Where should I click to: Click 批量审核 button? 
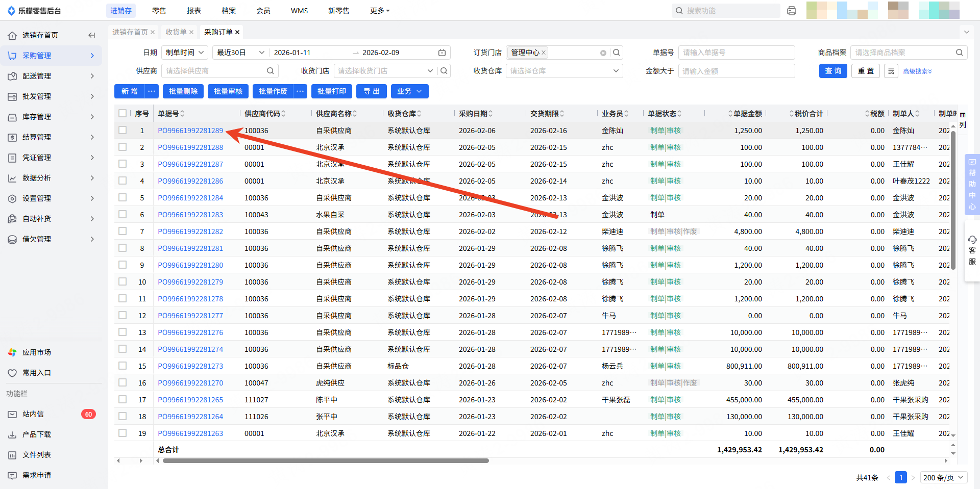pos(228,91)
